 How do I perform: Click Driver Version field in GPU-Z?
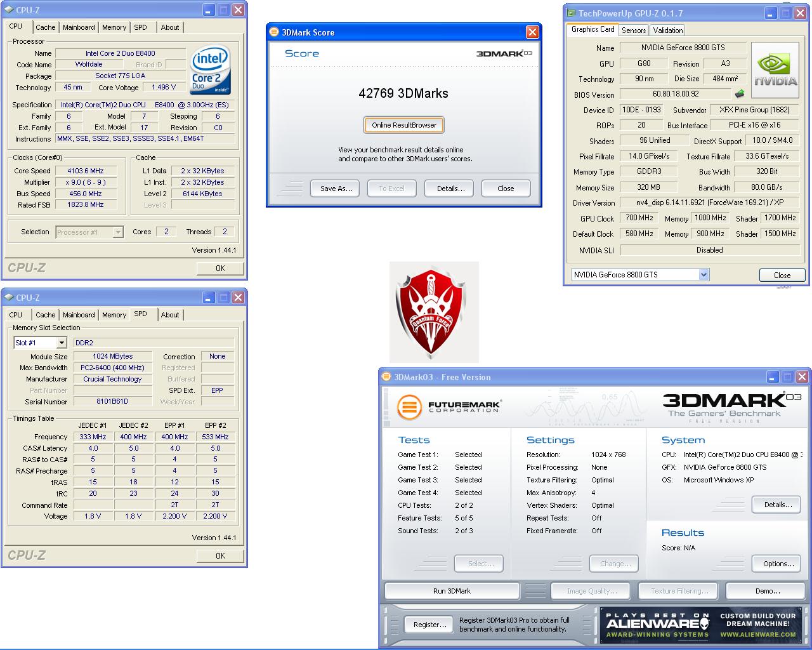pos(710,202)
